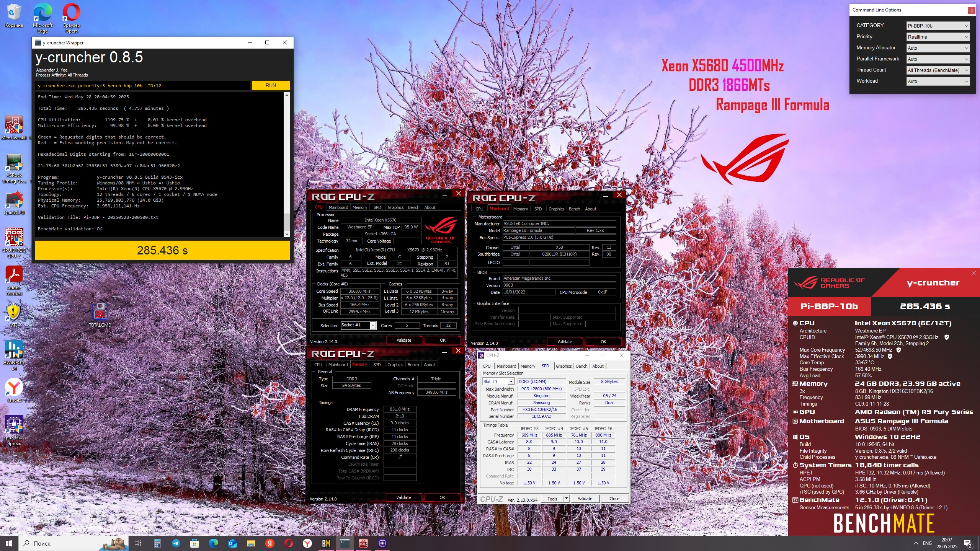
Task: Open the Opera browser desktop shortcut
Action: coord(72,18)
